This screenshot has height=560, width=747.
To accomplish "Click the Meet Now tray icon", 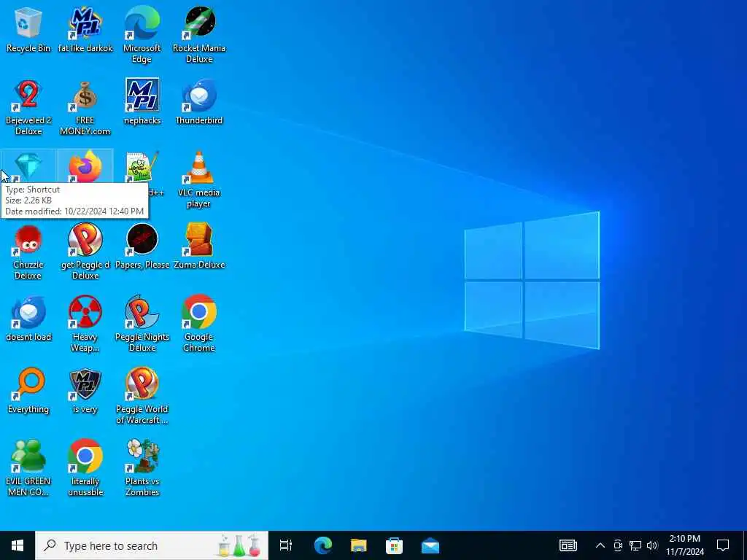I will [618, 545].
